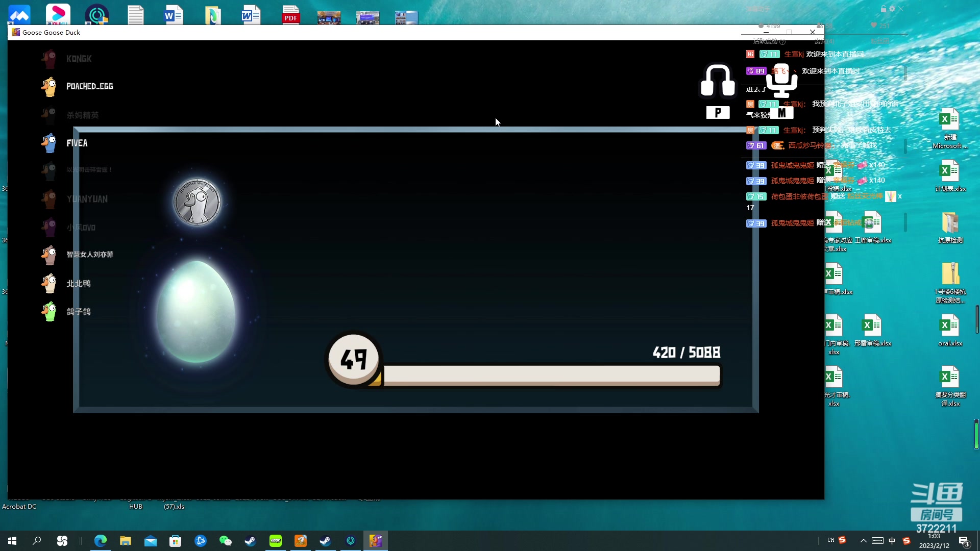The image size is (980, 551).
Task: Click the M key label under microphone
Action: (781, 113)
